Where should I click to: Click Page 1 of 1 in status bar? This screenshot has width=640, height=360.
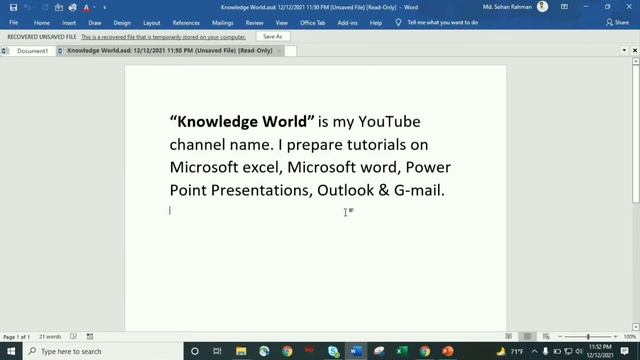(16, 337)
